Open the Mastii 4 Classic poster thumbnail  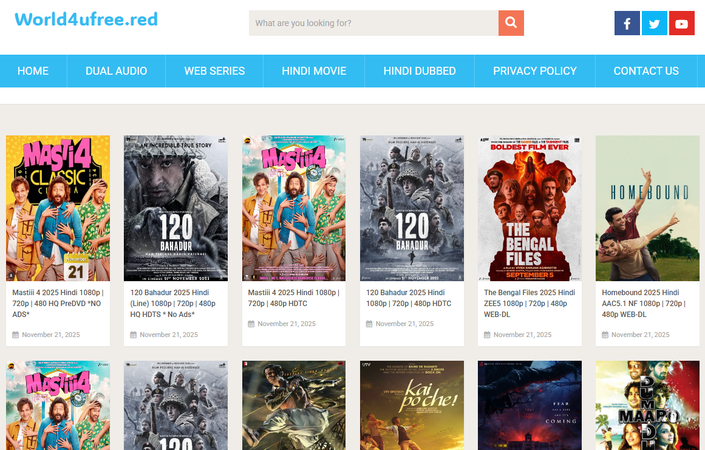coord(58,208)
